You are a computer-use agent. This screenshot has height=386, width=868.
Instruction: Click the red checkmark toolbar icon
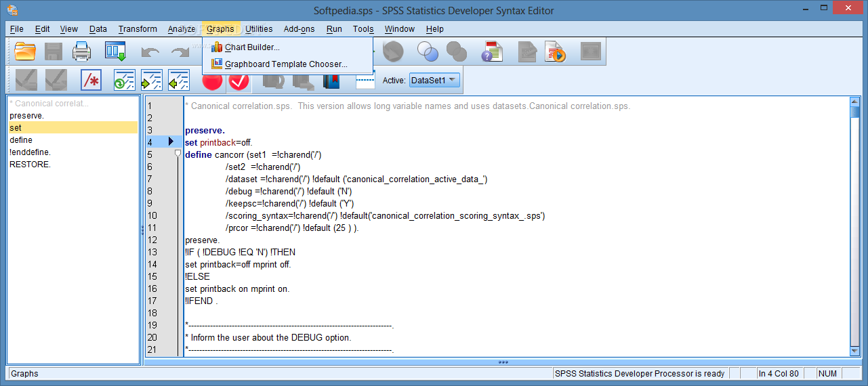coord(239,81)
